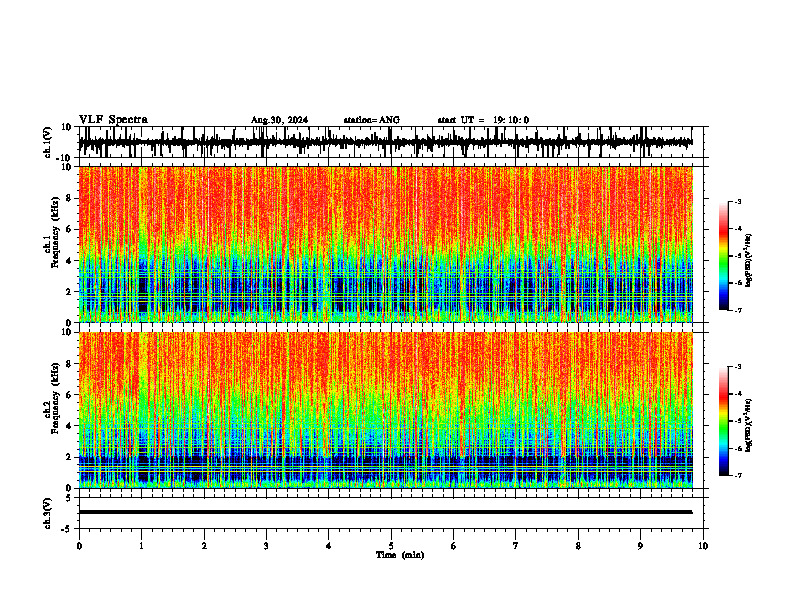Click time-axis tick label "1"
792x612 pixels.
[141, 546]
